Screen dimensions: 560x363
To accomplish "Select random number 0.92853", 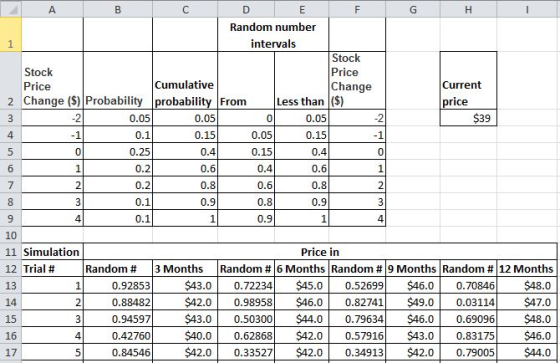I will coord(118,285).
